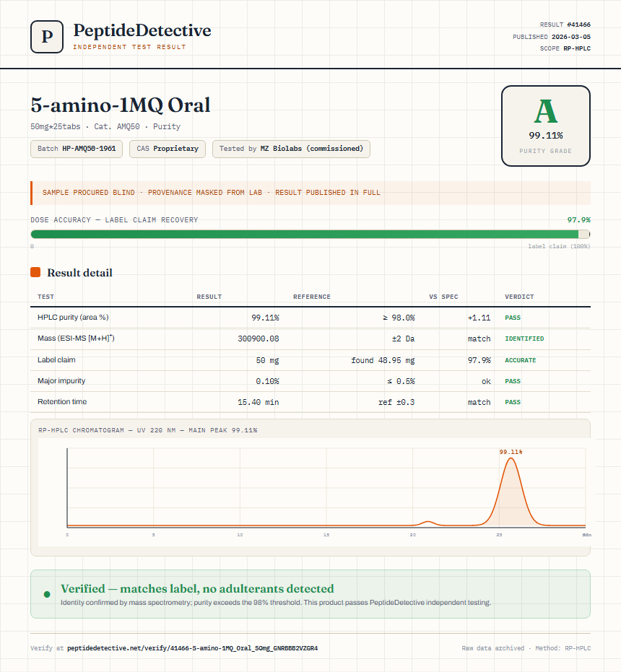Click the ACCURATE verdict
The height and width of the screenshot is (672, 621).
520,360
